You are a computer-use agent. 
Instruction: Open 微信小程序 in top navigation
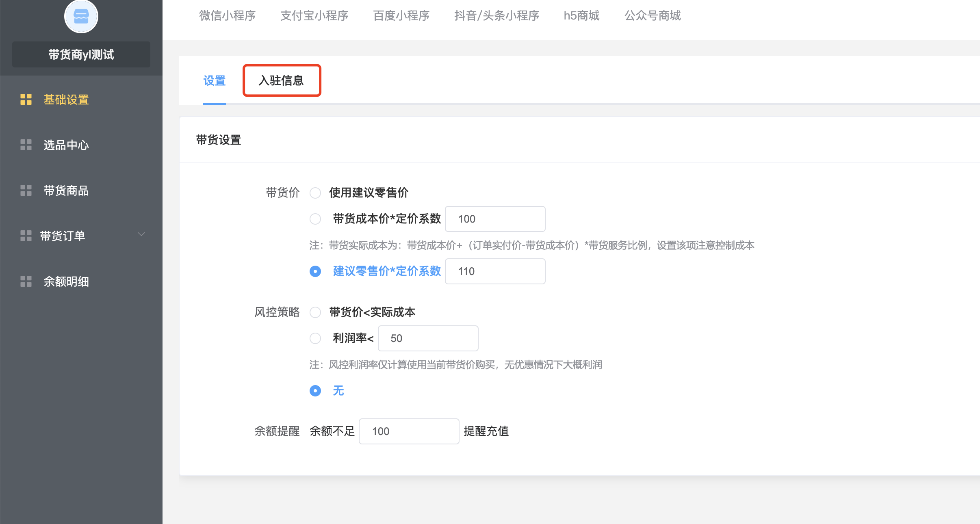tap(227, 15)
